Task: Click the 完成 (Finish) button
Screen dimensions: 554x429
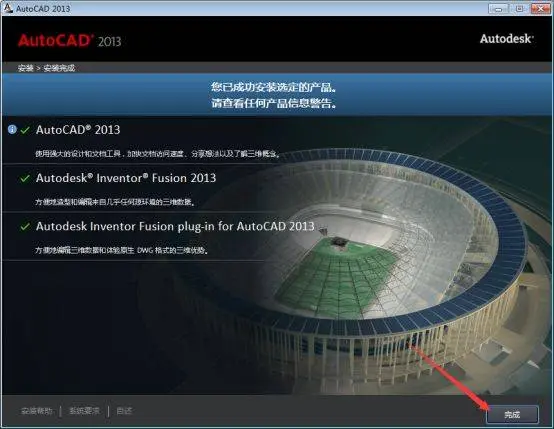Action: [x=512, y=414]
